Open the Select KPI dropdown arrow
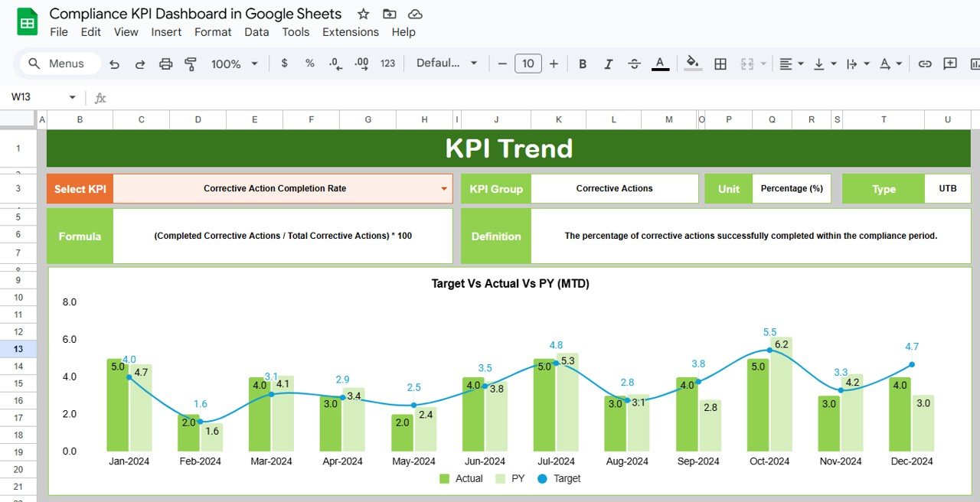Screen dimensions: 980x502 click(x=444, y=189)
